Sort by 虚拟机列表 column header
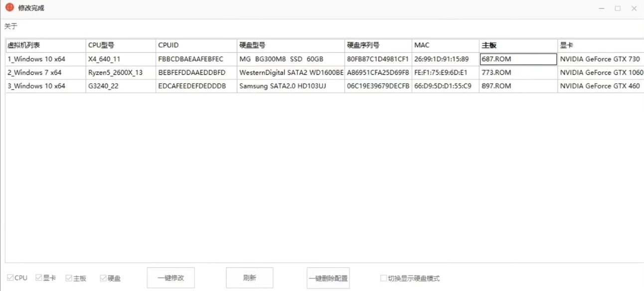Image resolution: width=644 pixels, height=291 pixels. [x=45, y=45]
